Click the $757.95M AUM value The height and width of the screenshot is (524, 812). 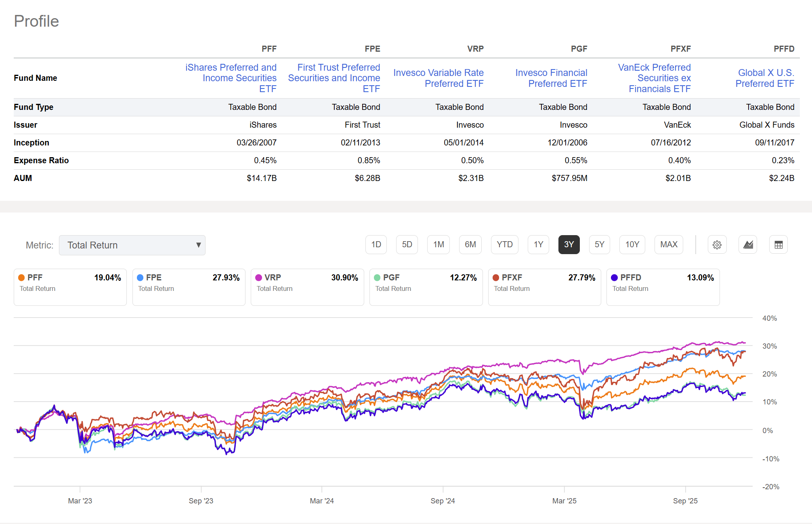coord(569,178)
